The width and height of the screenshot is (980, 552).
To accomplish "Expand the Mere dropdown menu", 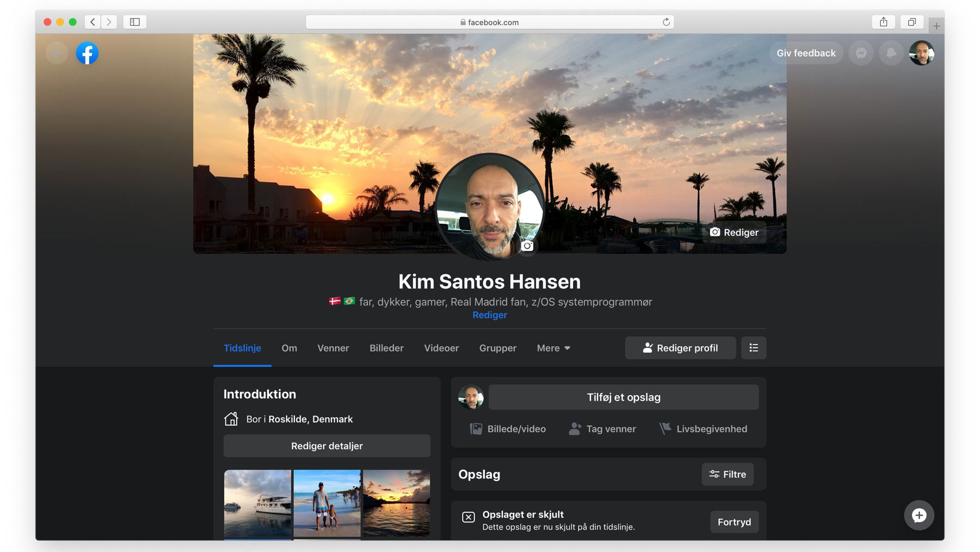I will (x=553, y=348).
